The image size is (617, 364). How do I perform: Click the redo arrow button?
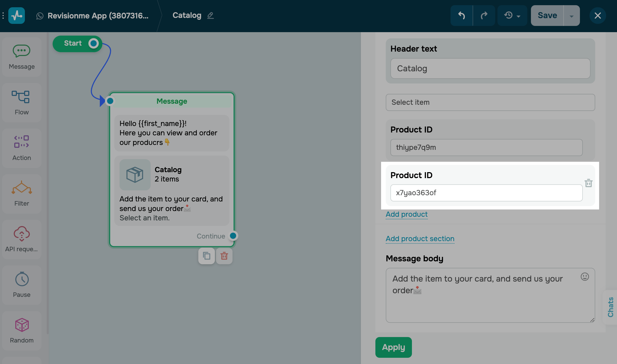click(484, 16)
